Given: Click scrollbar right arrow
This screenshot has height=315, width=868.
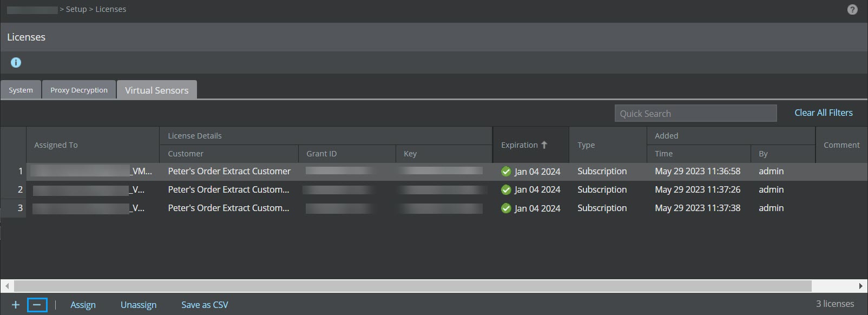Looking at the screenshot, I should [861, 286].
